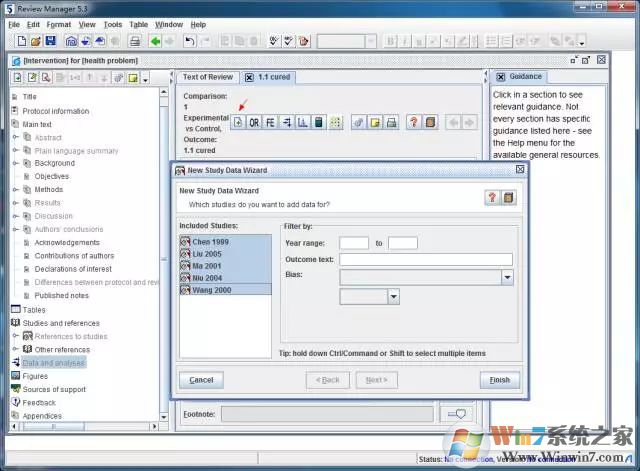640x471 pixels.
Task: Switch to the Text of Review tab
Action: (208, 77)
